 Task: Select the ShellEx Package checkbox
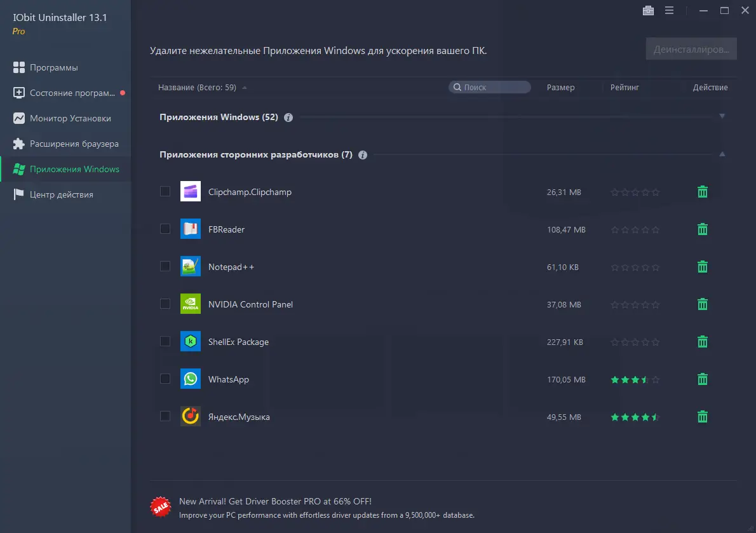tap(165, 341)
